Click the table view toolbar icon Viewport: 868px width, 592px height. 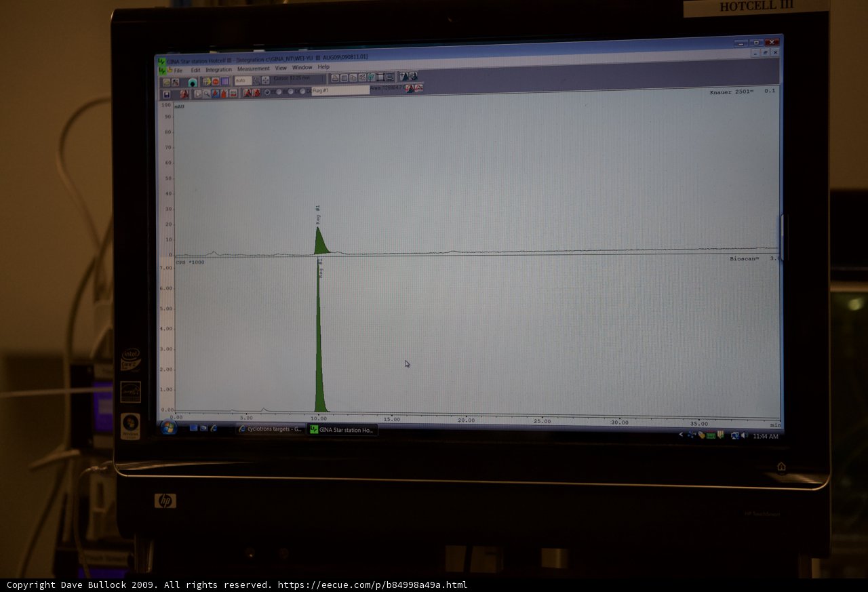coord(344,78)
